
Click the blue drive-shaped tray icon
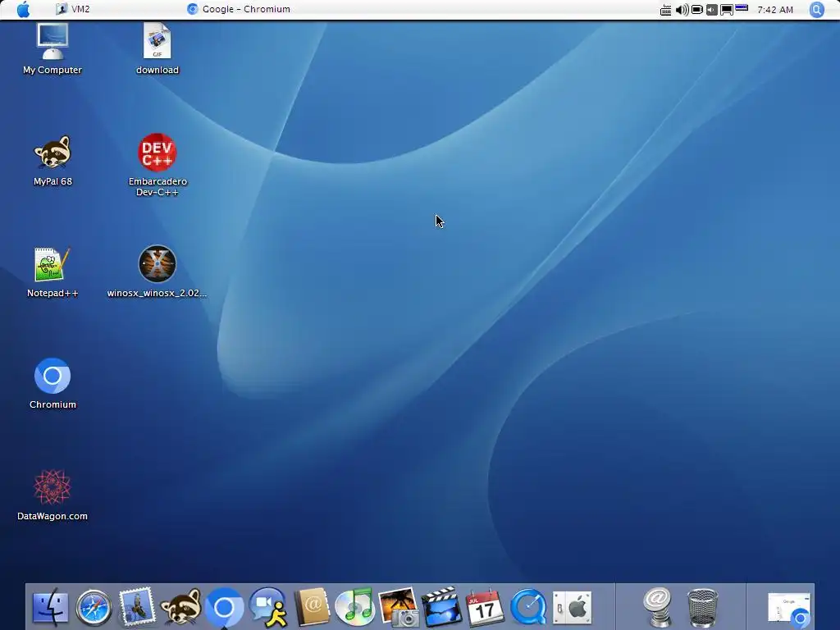coord(742,7)
